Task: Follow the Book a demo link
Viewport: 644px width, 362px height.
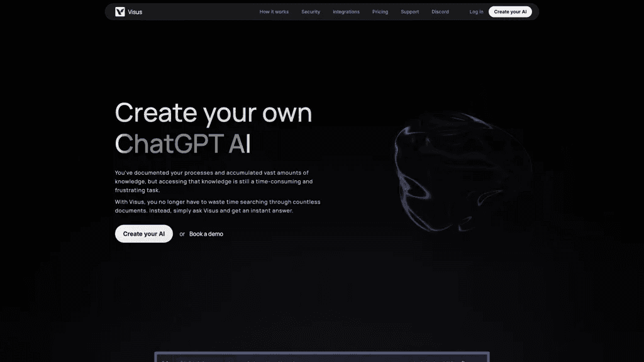Action: click(206, 234)
